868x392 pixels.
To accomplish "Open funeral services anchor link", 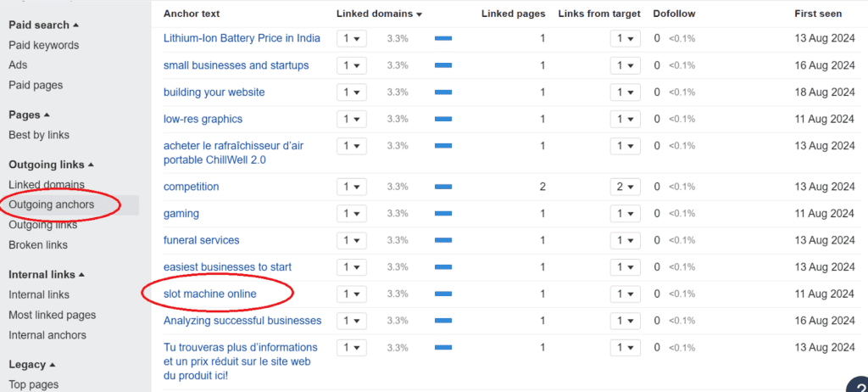I will (x=202, y=240).
